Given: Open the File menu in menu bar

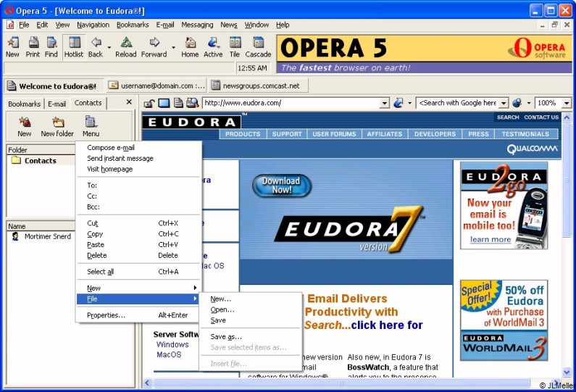Looking at the screenshot, I should click(24, 25).
